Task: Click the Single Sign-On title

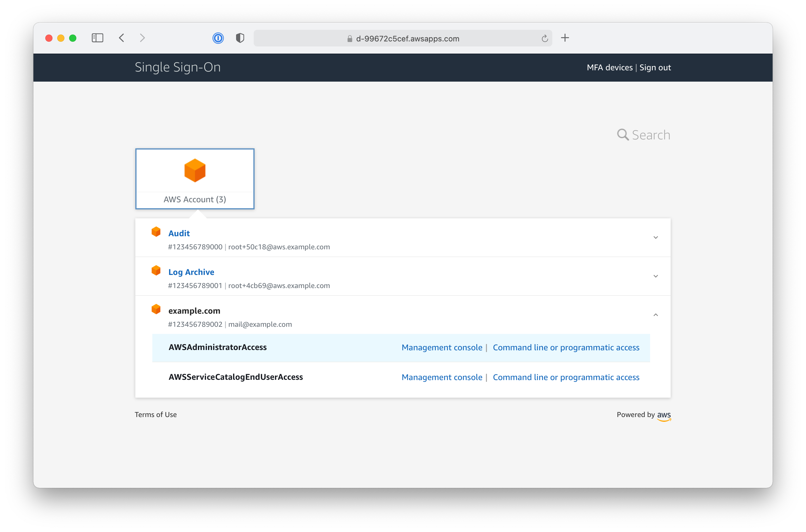Action: pos(178,67)
